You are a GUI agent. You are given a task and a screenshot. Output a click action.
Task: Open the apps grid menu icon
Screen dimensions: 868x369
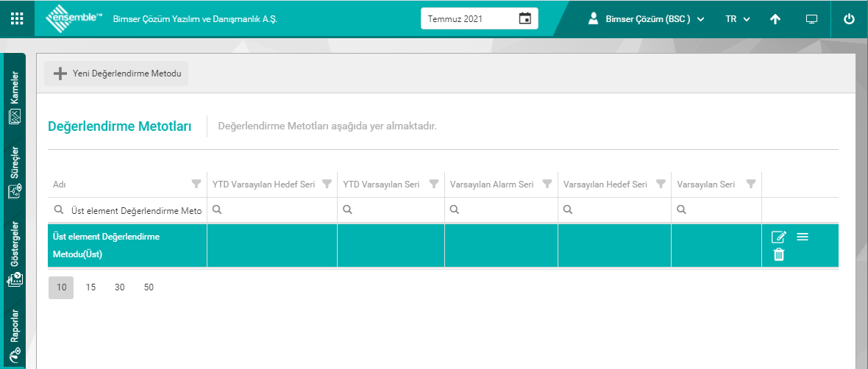[17, 18]
